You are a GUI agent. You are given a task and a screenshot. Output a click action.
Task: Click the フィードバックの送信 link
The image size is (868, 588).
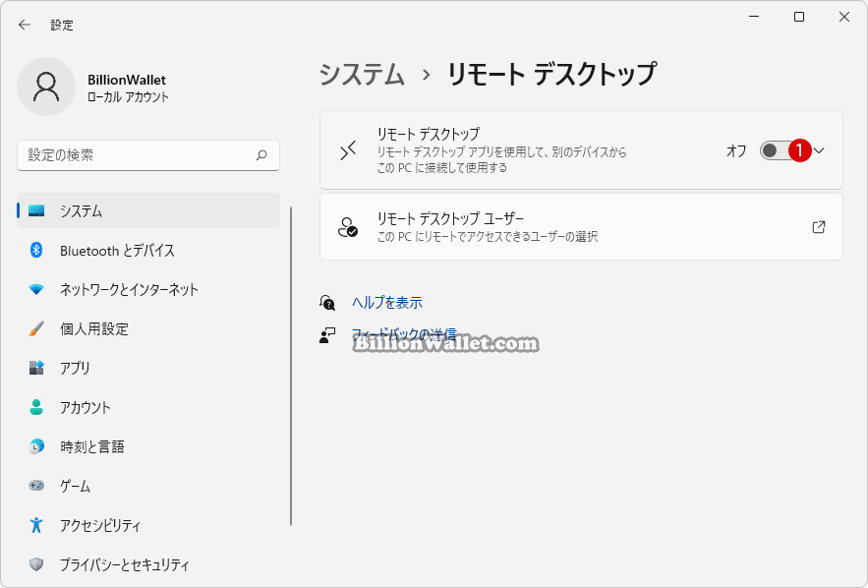pyautogui.click(x=404, y=334)
